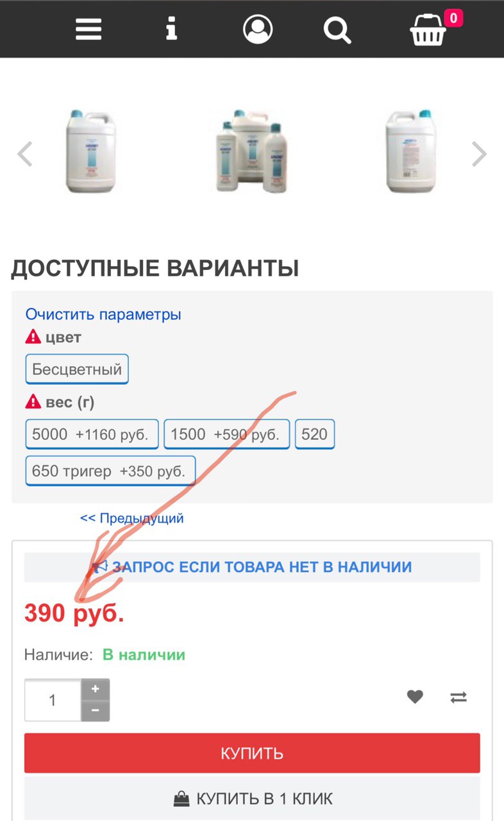This screenshot has height=821, width=504.
Task: Click the quantity input field
Action: [53, 700]
